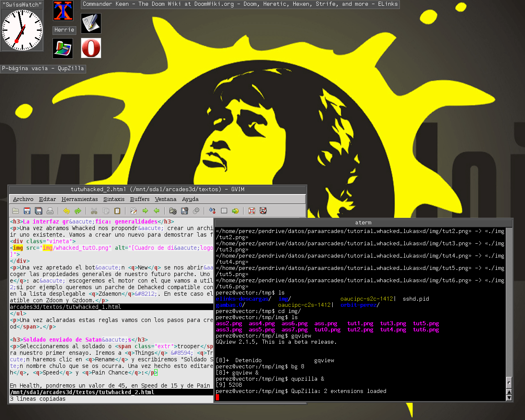Open the Buffers menu in GVIM
The height and width of the screenshot is (420, 525).
coord(139,199)
